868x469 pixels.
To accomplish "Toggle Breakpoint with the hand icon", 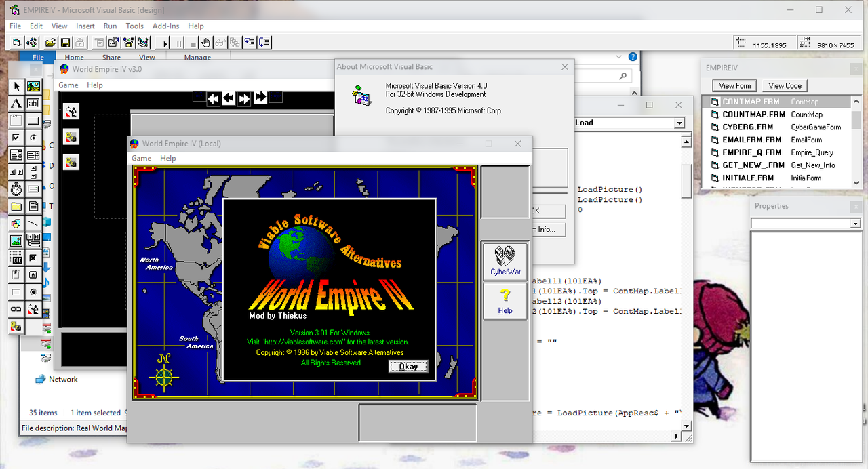I will (206, 43).
